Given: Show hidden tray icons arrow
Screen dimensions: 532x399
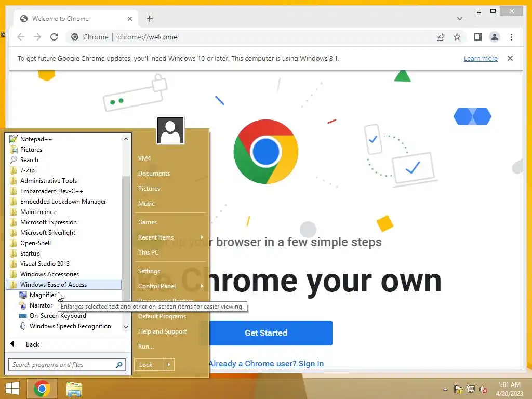Looking at the screenshot, I should (445, 389).
